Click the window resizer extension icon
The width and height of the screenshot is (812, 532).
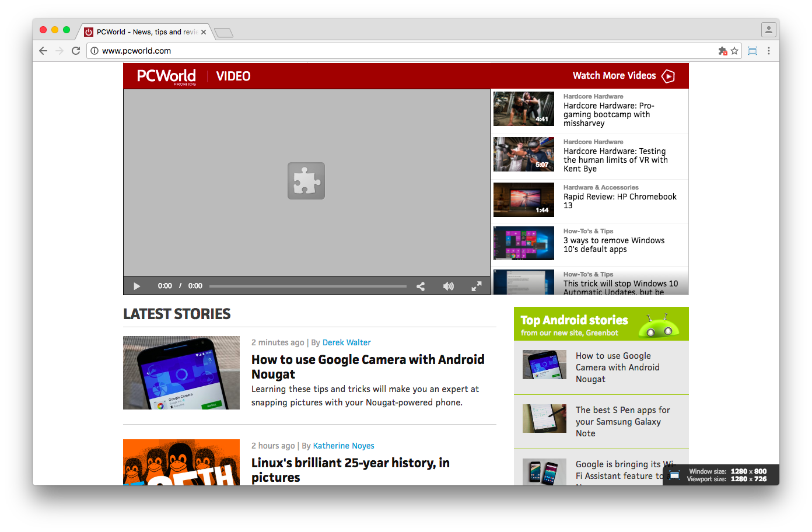[752, 51]
